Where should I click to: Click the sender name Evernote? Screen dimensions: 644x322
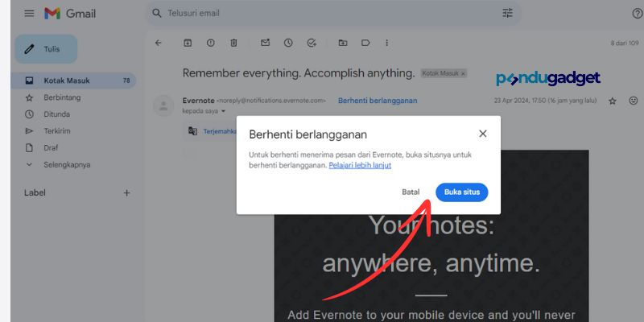click(x=198, y=101)
